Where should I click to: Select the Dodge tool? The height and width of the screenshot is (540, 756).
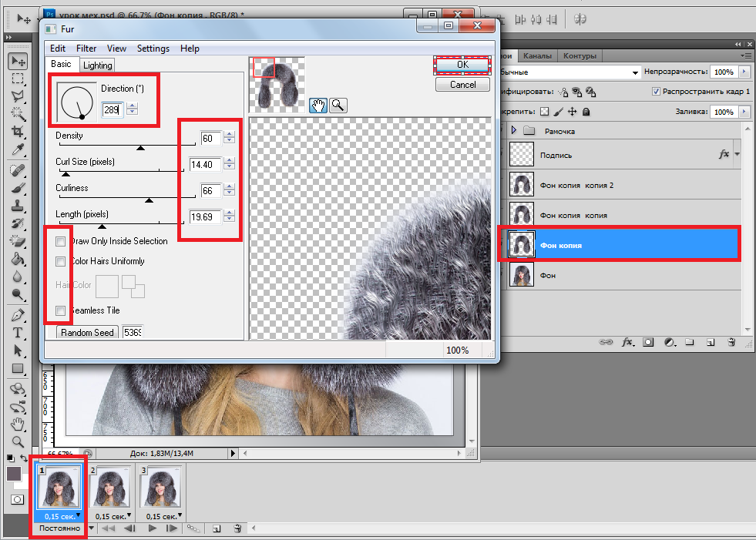click(x=18, y=293)
